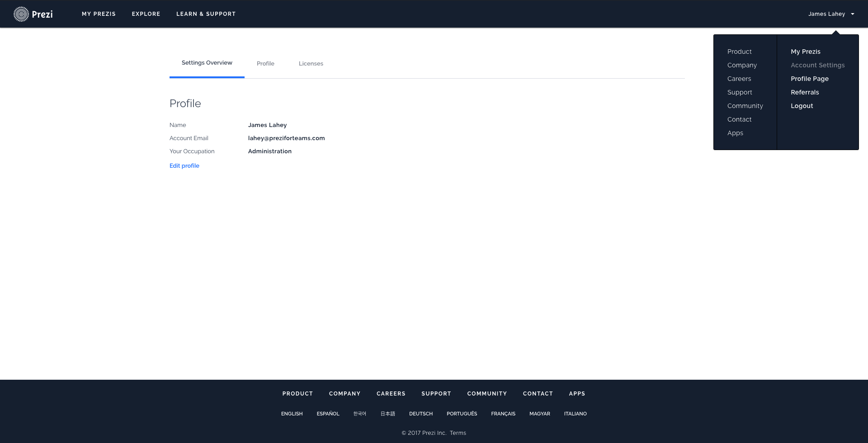The height and width of the screenshot is (443, 868).
Task: Select My Prezis in dropdown menu
Action: [805, 52]
